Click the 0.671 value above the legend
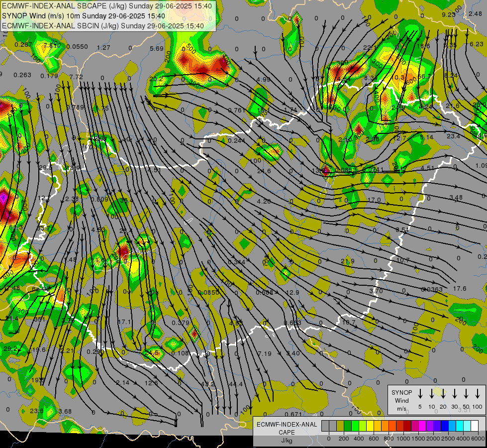Screen dimensions: 487x448 293,414
